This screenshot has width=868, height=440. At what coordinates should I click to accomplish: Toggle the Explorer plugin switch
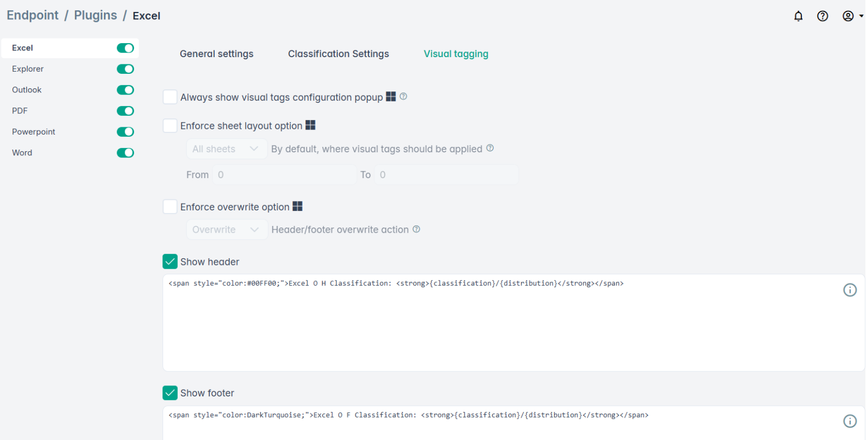point(125,69)
